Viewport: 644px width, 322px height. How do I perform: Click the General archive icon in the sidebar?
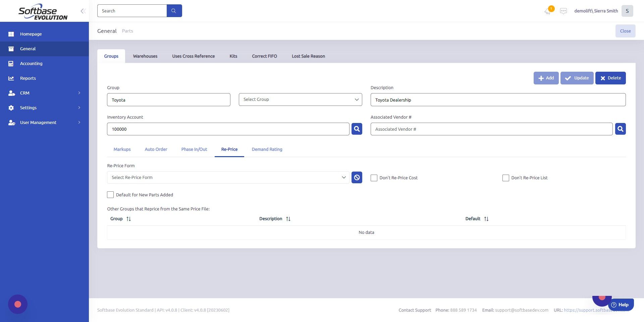11,49
